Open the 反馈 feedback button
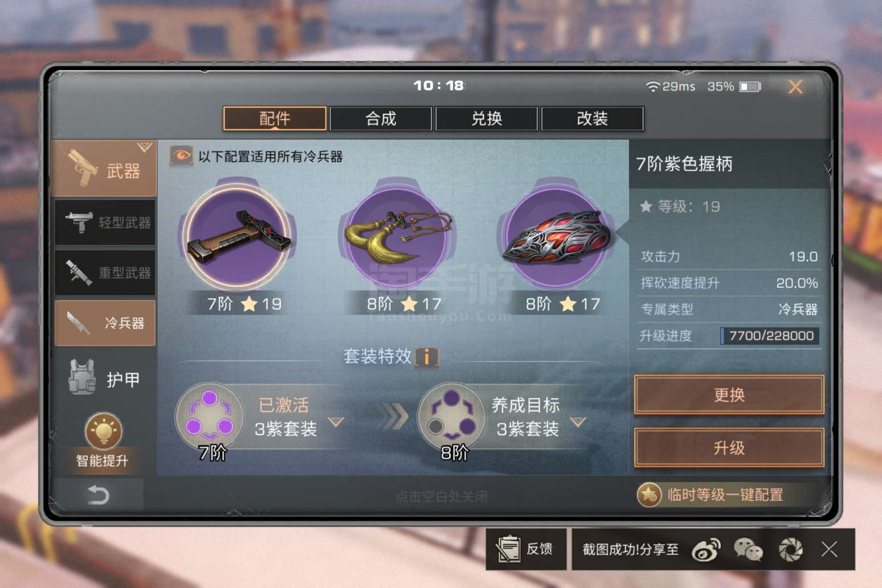 [526, 549]
